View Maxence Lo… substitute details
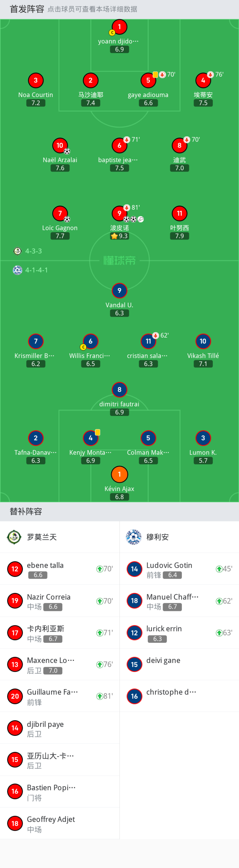The image size is (239, 868). pyautogui.click(x=60, y=665)
